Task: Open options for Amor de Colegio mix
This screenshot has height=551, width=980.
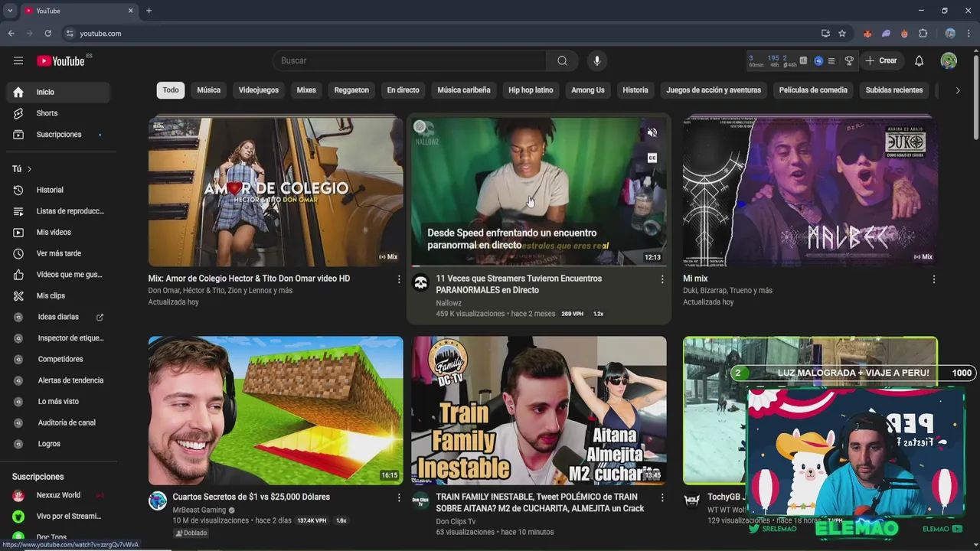Action: click(x=398, y=279)
